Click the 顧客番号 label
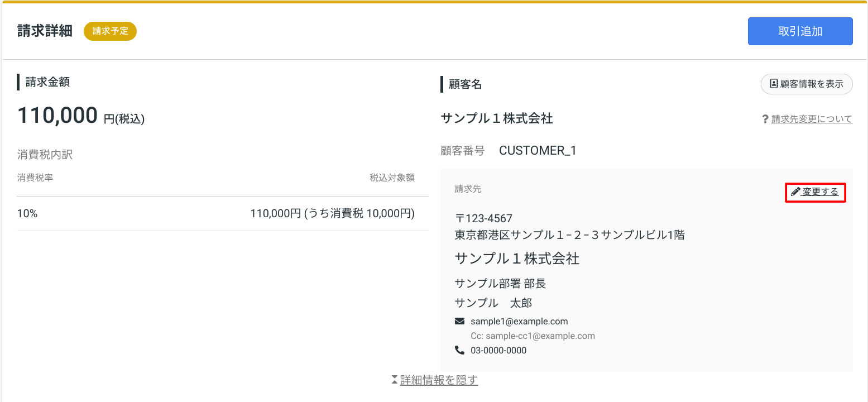The width and height of the screenshot is (868, 402). [x=463, y=150]
